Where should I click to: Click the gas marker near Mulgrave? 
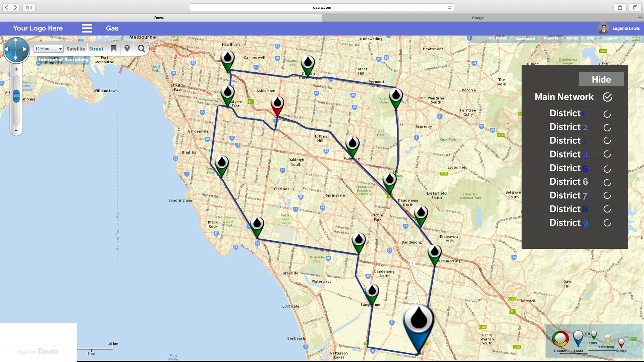(353, 147)
